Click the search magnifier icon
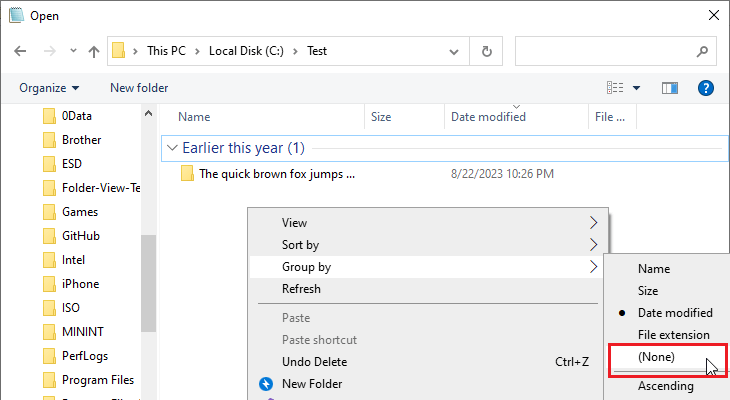 (702, 51)
